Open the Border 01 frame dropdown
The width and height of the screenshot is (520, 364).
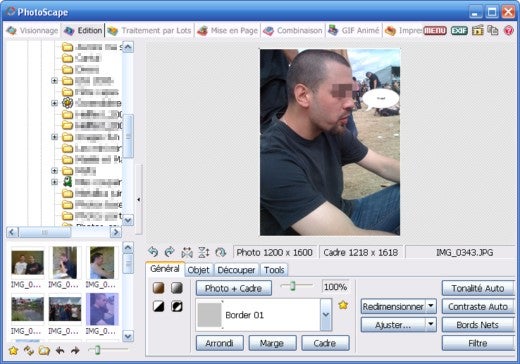click(326, 315)
